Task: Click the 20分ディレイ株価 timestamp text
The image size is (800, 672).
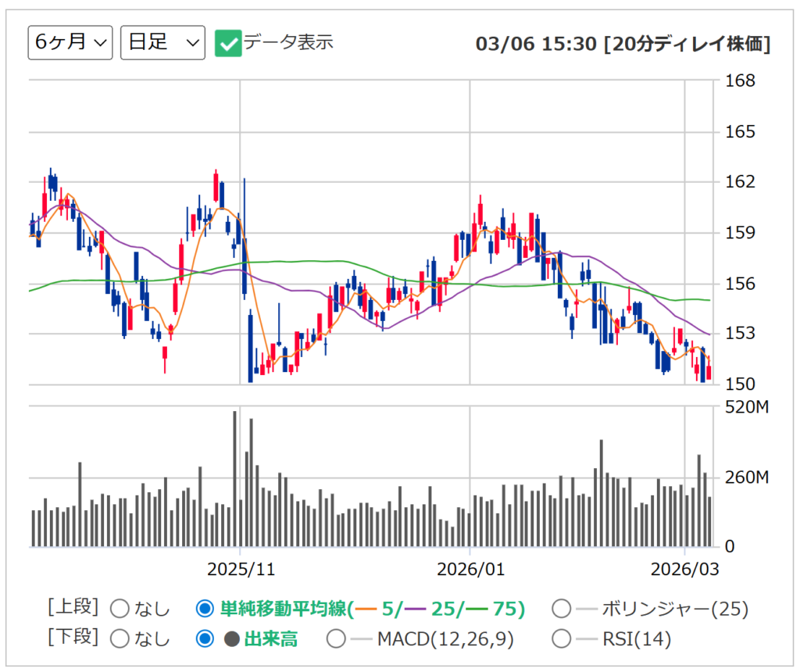Action: point(687,45)
